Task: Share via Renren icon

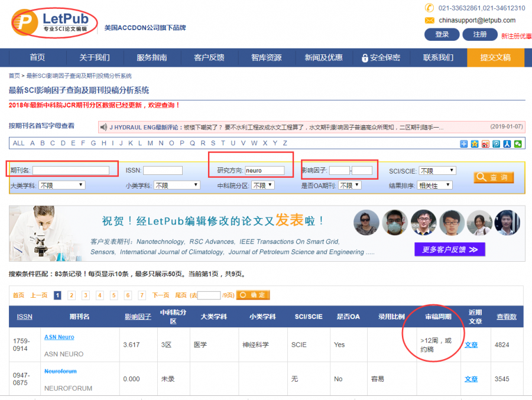Action: [507, 144]
